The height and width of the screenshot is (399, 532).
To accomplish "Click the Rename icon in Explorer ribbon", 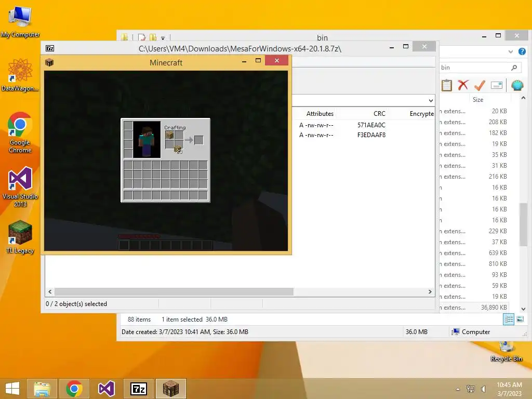I will (x=496, y=85).
